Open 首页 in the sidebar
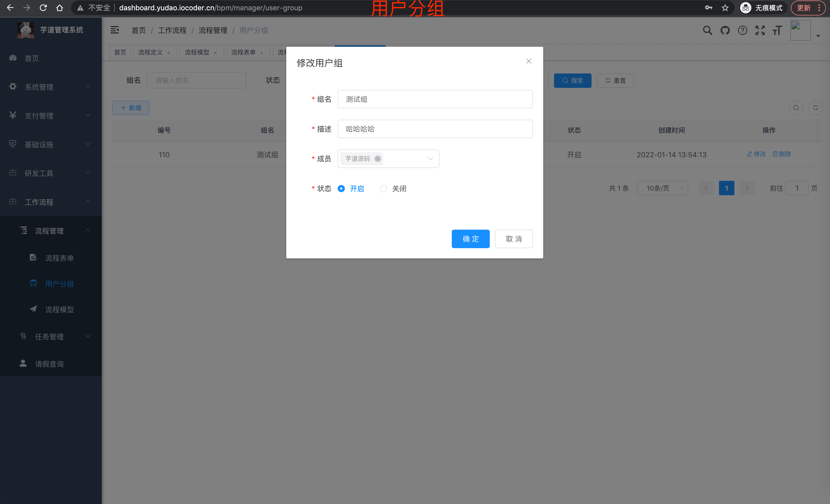Viewport: 830px width, 504px height. [51, 58]
